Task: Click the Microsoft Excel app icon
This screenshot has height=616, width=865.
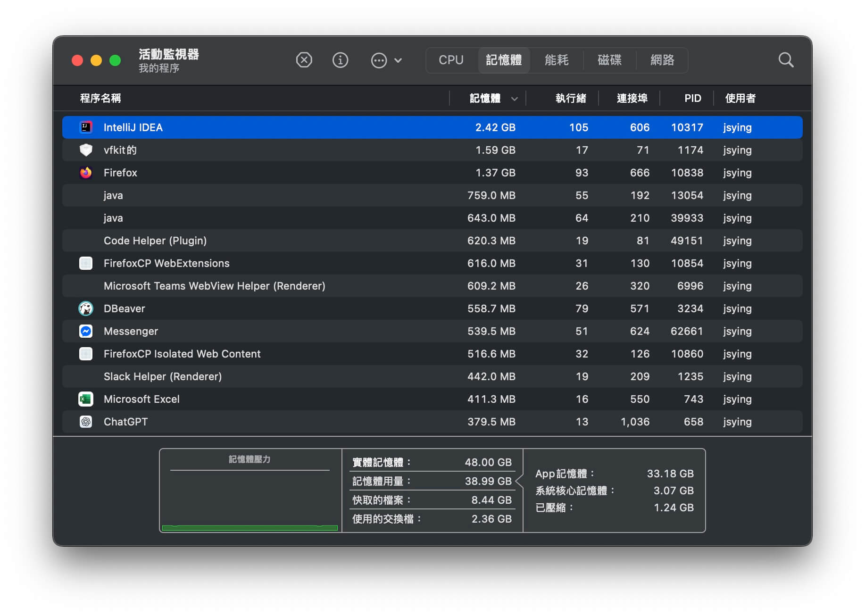Action: click(86, 399)
